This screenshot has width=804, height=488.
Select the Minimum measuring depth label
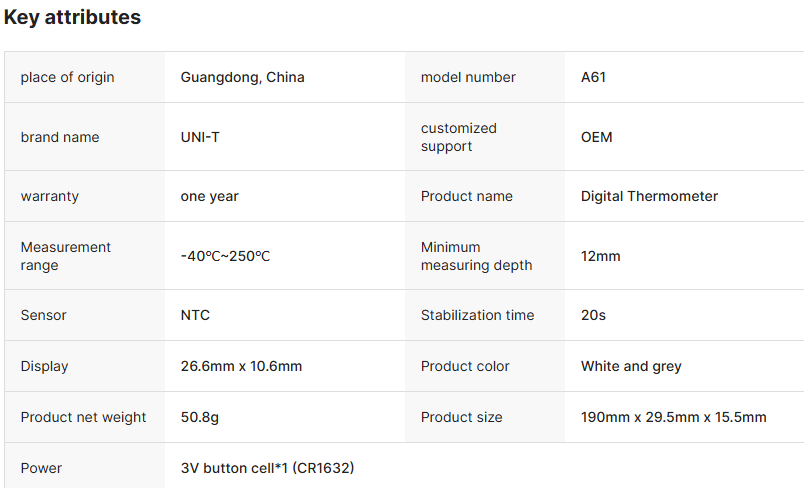click(476, 256)
